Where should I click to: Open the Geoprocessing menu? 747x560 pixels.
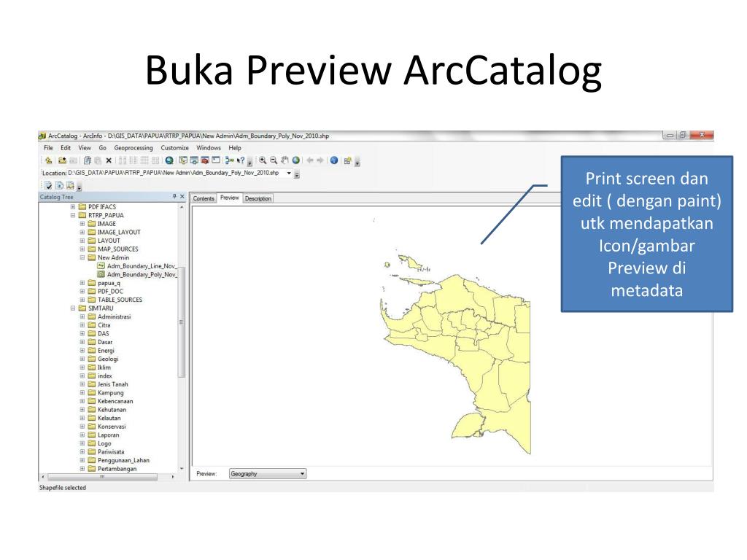point(133,148)
